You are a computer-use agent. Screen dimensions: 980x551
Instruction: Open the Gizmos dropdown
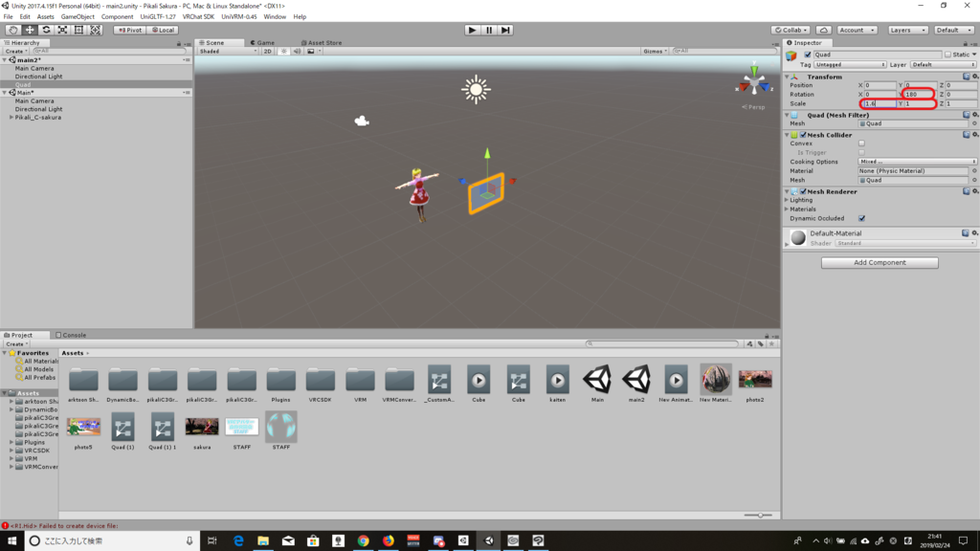tap(655, 52)
